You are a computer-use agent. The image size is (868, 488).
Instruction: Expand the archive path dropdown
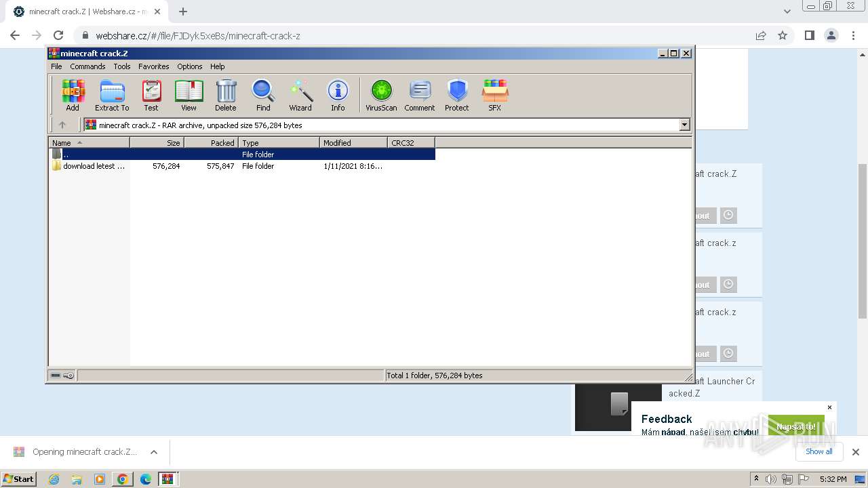(x=684, y=125)
